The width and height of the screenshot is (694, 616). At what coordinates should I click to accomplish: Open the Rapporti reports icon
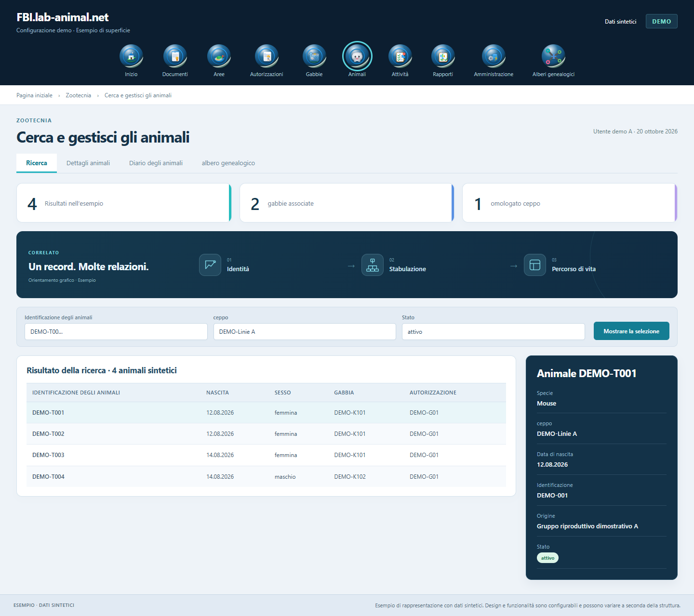pos(443,56)
